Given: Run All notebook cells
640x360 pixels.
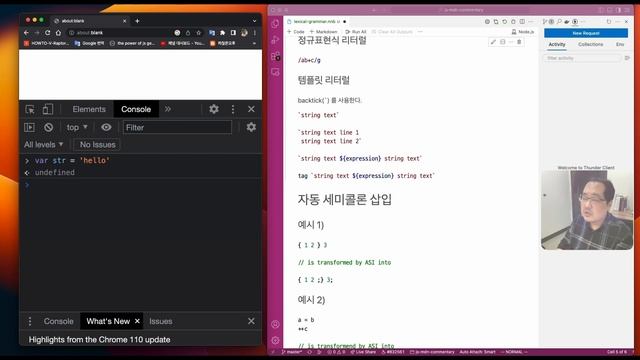Looking at the screenshot, I should point(356,31).
